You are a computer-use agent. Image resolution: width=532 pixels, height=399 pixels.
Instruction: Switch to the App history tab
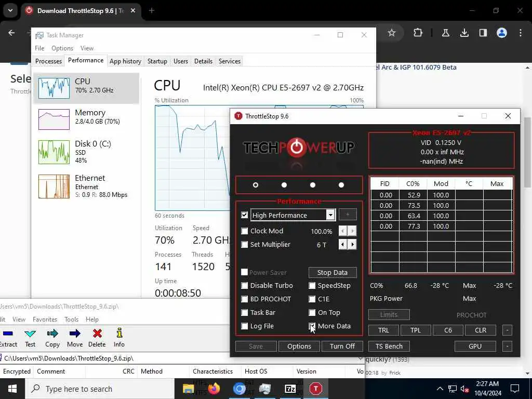coord(125,61)
